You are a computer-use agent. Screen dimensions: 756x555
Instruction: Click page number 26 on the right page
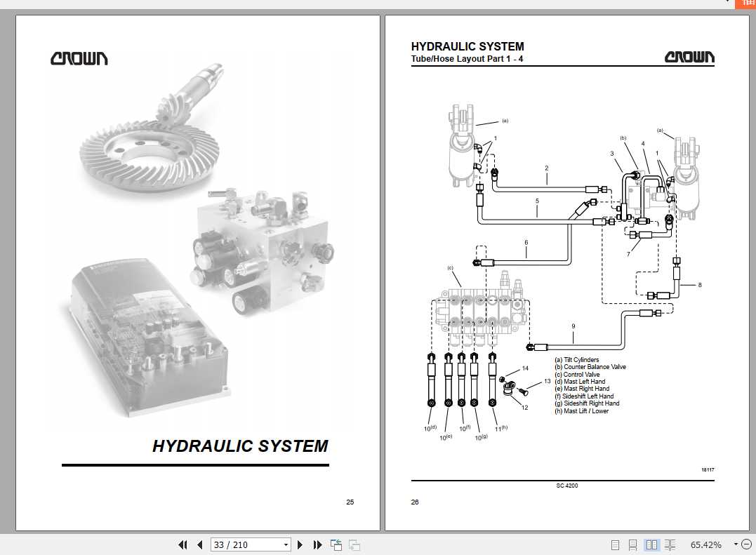coord(415,502)
